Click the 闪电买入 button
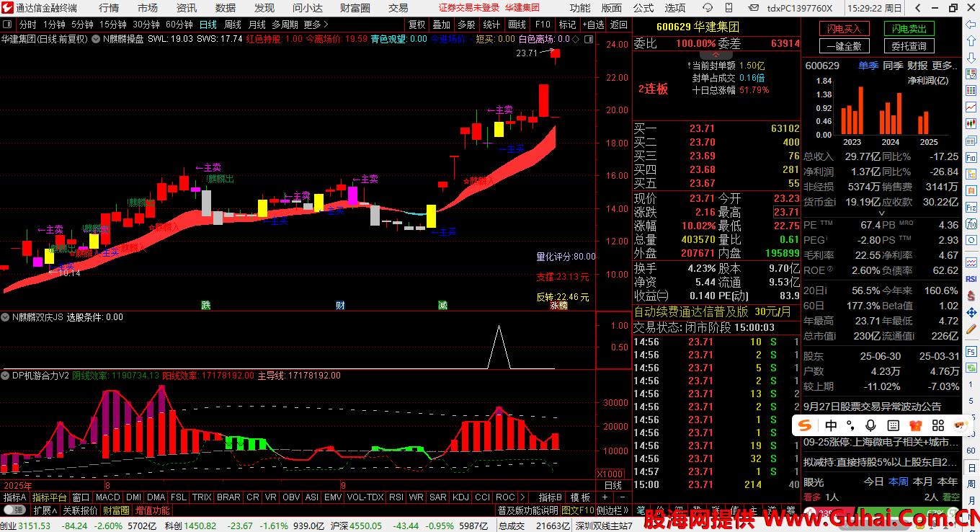The height and width of the screenshot is (532, 980). [844, 29]
